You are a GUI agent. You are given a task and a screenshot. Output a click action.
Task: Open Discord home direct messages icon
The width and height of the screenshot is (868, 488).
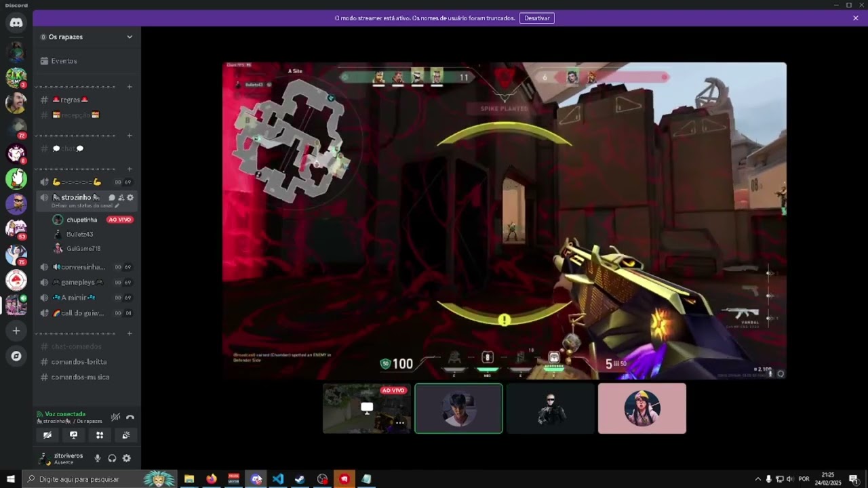point(16,23)
